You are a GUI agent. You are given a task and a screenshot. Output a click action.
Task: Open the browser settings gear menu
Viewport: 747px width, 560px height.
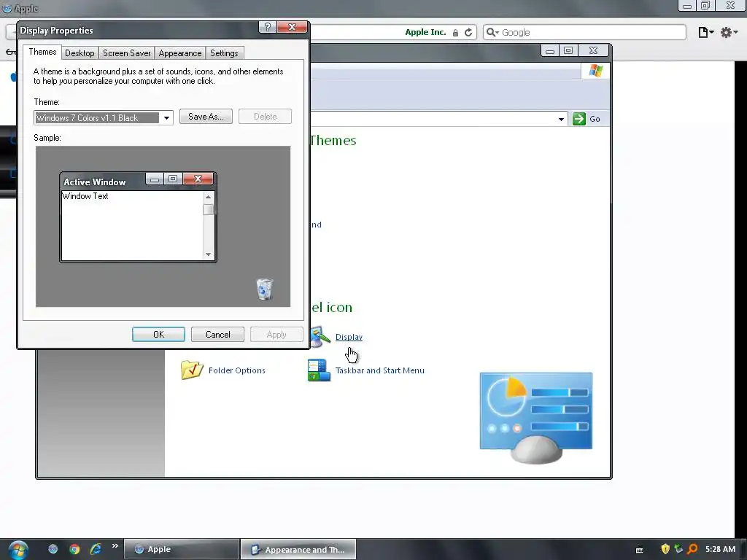[x=729, y=32]
